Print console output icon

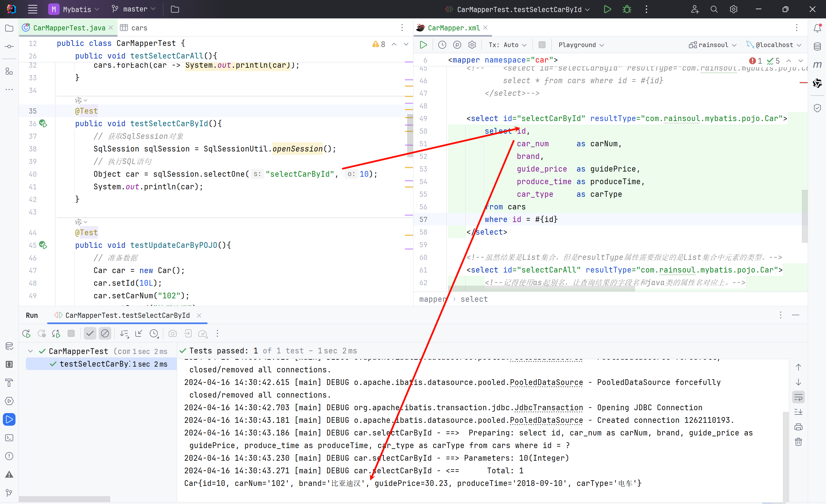coord(798,427)
